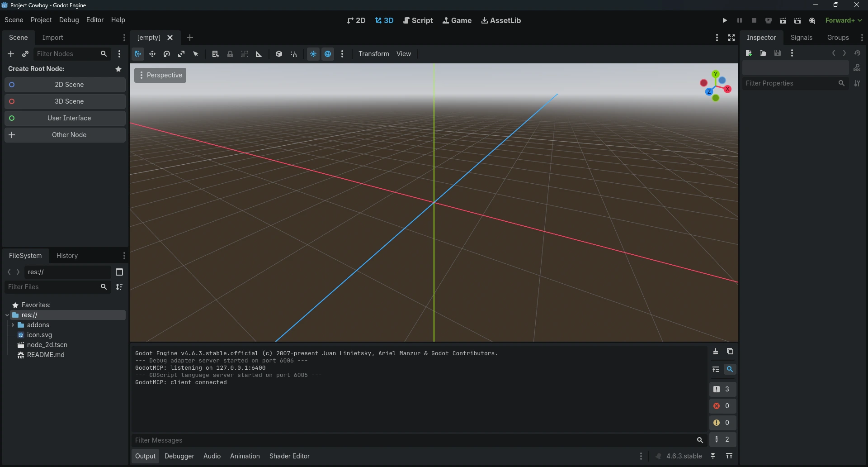
Task: Run a specific scene clapper icon
Action: tap(797, 20)
